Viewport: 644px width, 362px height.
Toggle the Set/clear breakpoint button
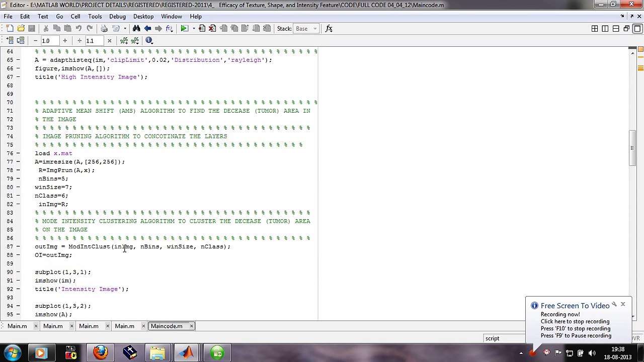coord(202,29)
